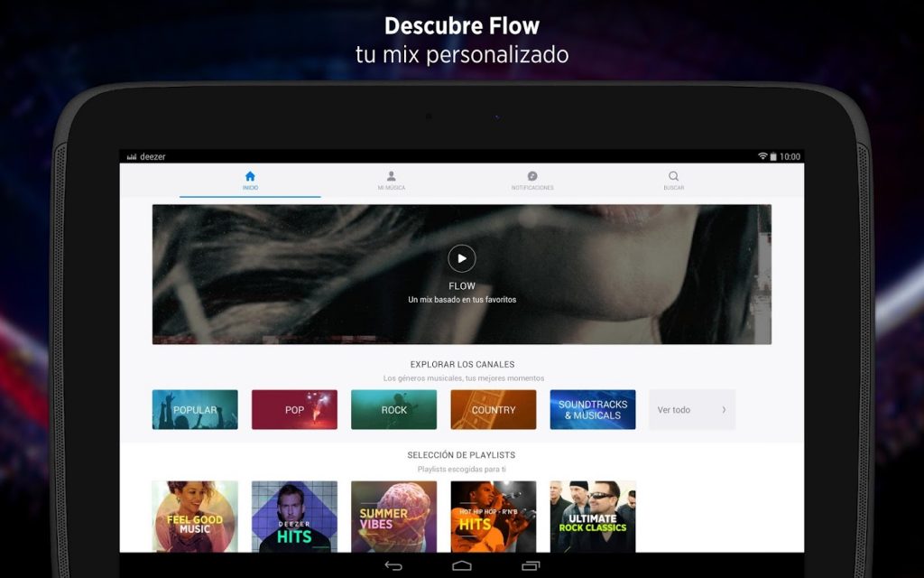Image resolution: width=924 pixels, height=578 pixels.
Task: Click the 10:00 clock in status bar
Action: [x=790, y=156]
